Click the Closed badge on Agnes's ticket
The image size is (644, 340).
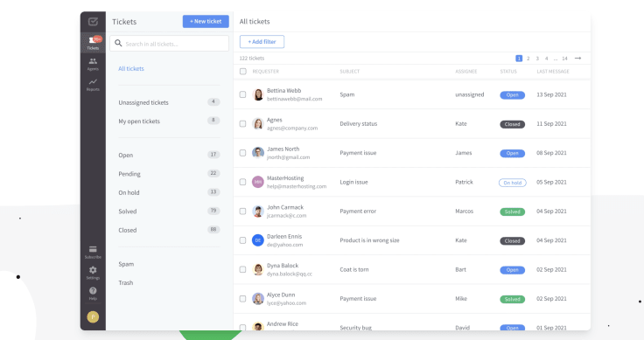pyautogui.click(x=512, y=124)
